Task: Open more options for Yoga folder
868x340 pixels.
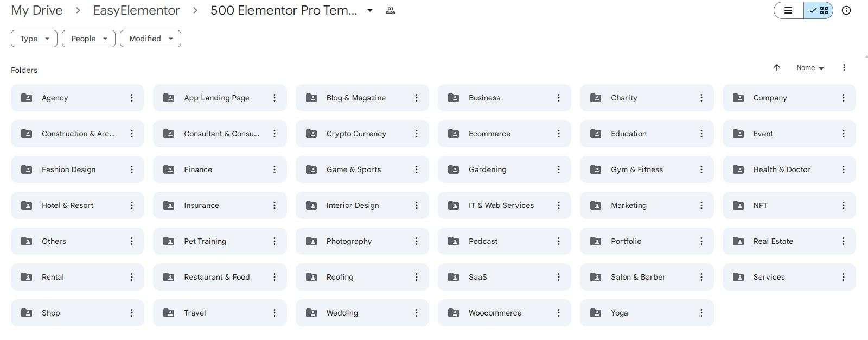Action: [701, 313]
